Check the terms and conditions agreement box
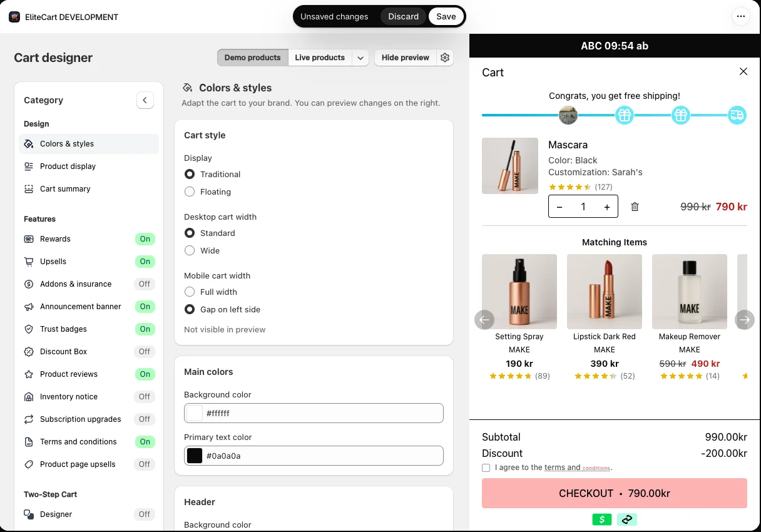 pyautogui.click(x=486, y=468)
